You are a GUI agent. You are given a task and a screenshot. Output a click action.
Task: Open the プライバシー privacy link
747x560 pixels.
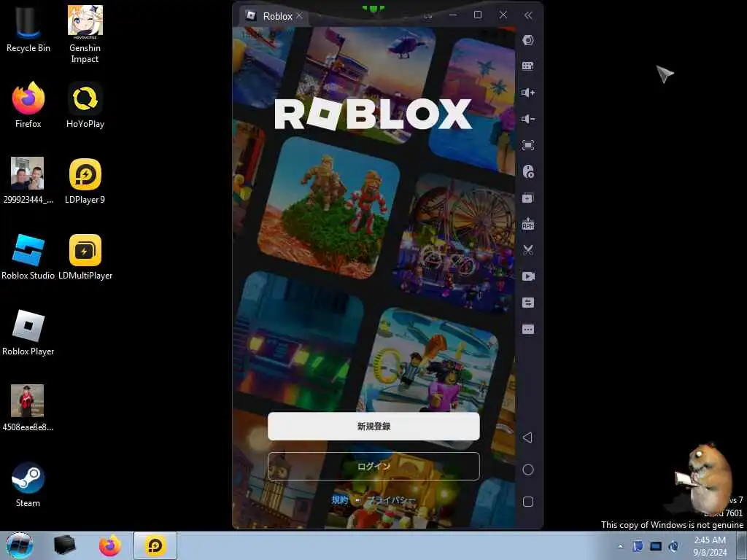(391, 499)
